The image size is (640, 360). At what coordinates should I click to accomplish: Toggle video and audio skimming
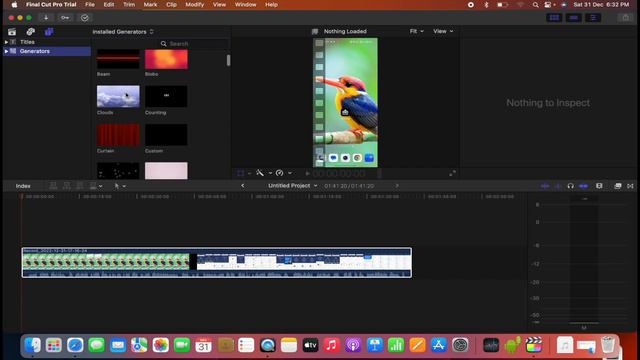click(x=545, y=186)
